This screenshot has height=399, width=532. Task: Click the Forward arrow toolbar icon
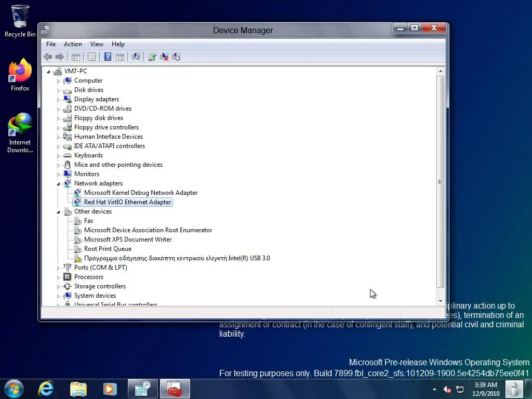tap(60, 57)
